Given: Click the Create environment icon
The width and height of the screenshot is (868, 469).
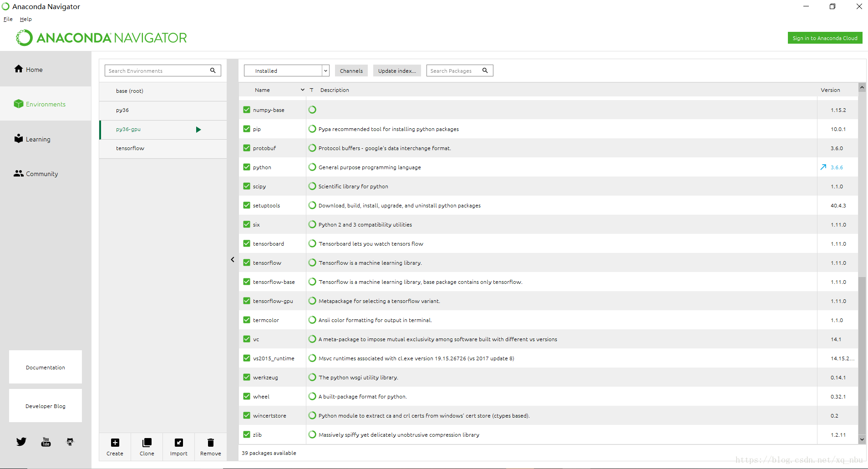Looking at the screenshot, I should [x=115, y=443].
